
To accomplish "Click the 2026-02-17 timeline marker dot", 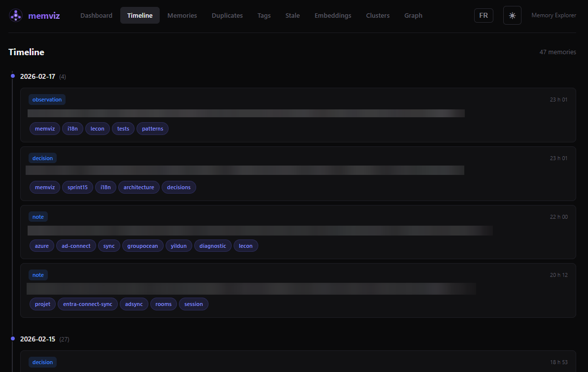I will click(x=13, y=76).
